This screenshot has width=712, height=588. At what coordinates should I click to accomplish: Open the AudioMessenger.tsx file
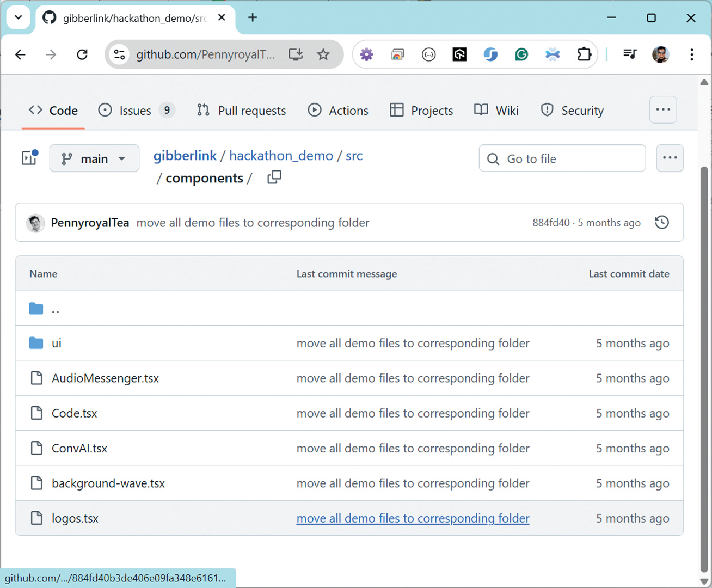105,378
